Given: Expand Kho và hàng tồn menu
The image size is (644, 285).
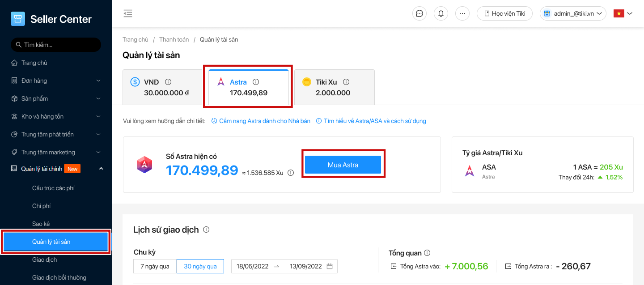Looking at the screenshot, I should pyautogui.click(x=56, y=116).
